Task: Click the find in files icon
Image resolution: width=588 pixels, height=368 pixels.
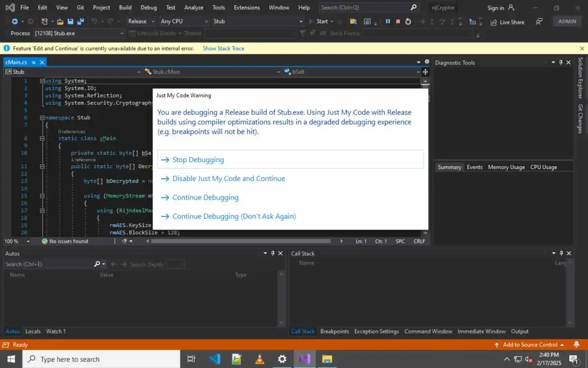Action: pos(353,21)
